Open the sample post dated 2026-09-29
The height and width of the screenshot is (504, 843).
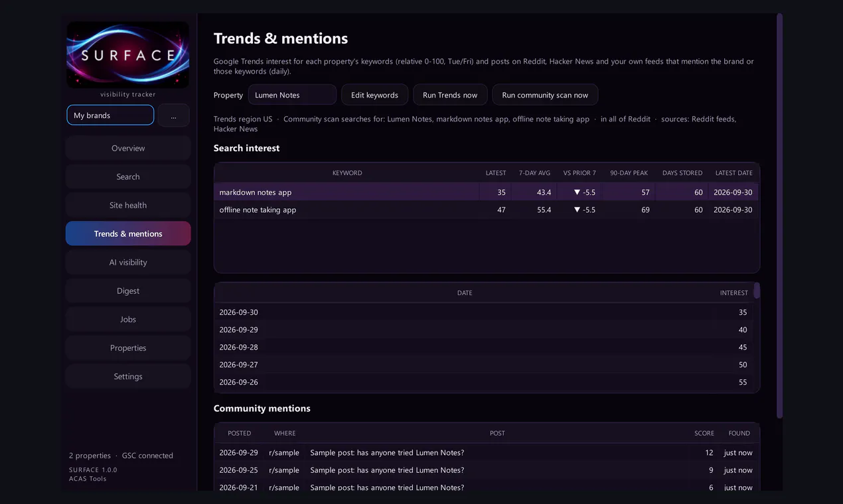click(x=487, y=453)
